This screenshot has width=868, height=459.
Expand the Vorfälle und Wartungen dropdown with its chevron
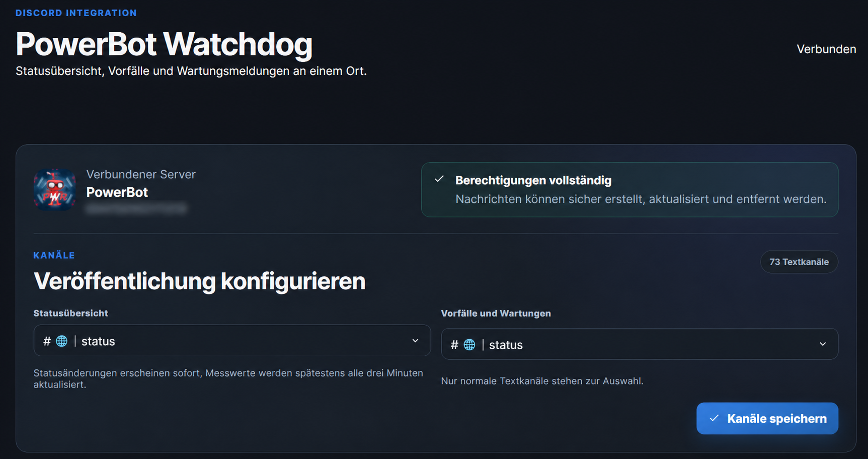(x=823, y=344)
